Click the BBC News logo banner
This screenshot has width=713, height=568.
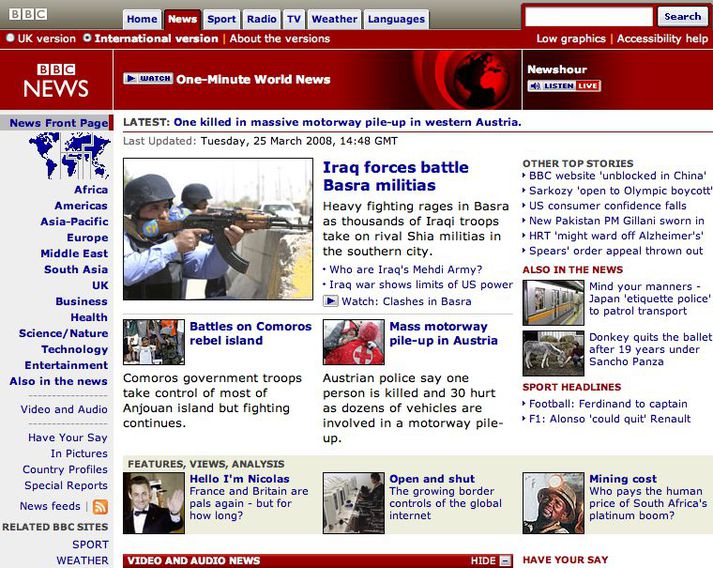point(56,80)
